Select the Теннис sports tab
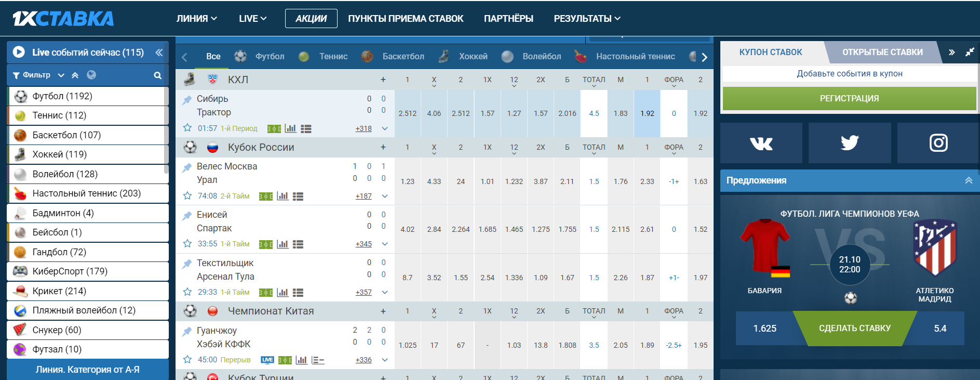Image resolution: width=980 pixels, height=380 pixels. pos(323,57)
